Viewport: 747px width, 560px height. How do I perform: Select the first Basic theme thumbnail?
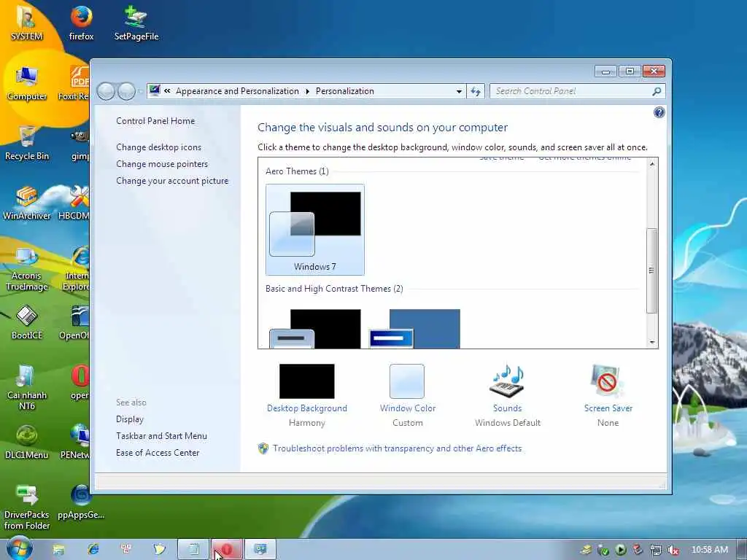point(315,329)
